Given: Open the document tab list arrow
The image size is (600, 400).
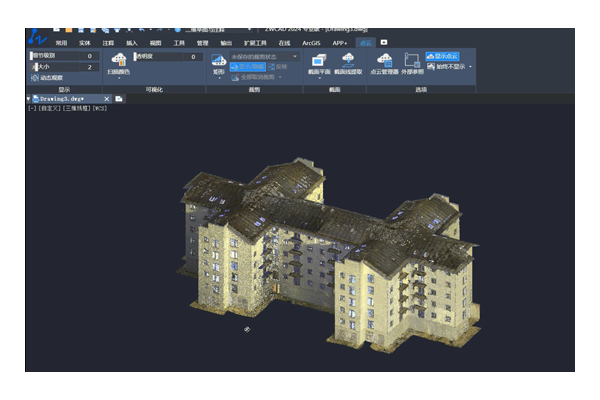Looking at the screenshot, I should tap(28, 99).
